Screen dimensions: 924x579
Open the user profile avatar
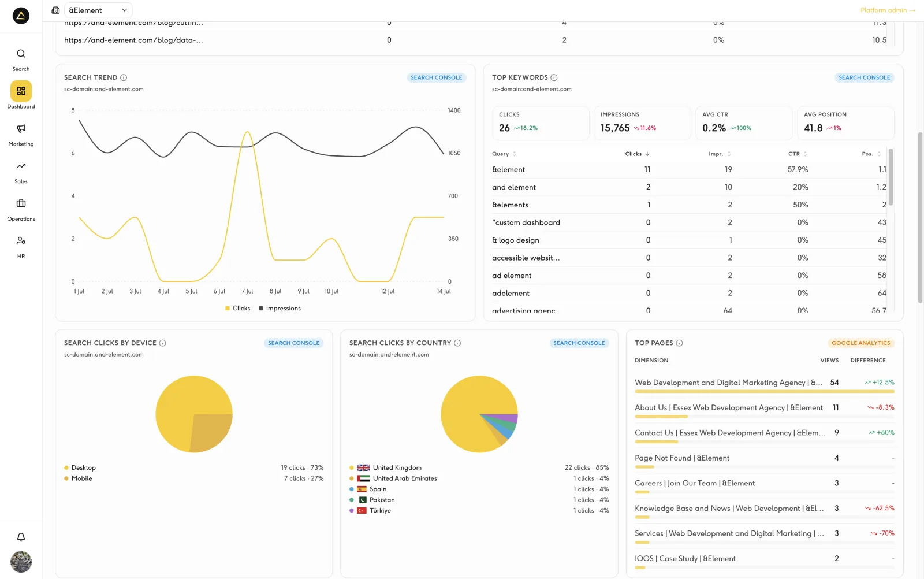click(21, 562)
